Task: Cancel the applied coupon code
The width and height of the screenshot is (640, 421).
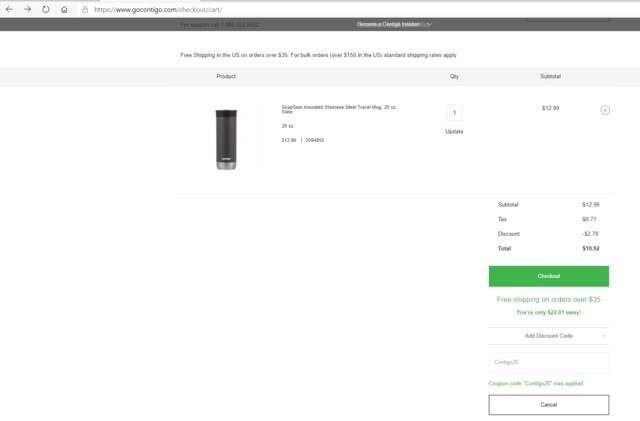Action: (549, 405)
